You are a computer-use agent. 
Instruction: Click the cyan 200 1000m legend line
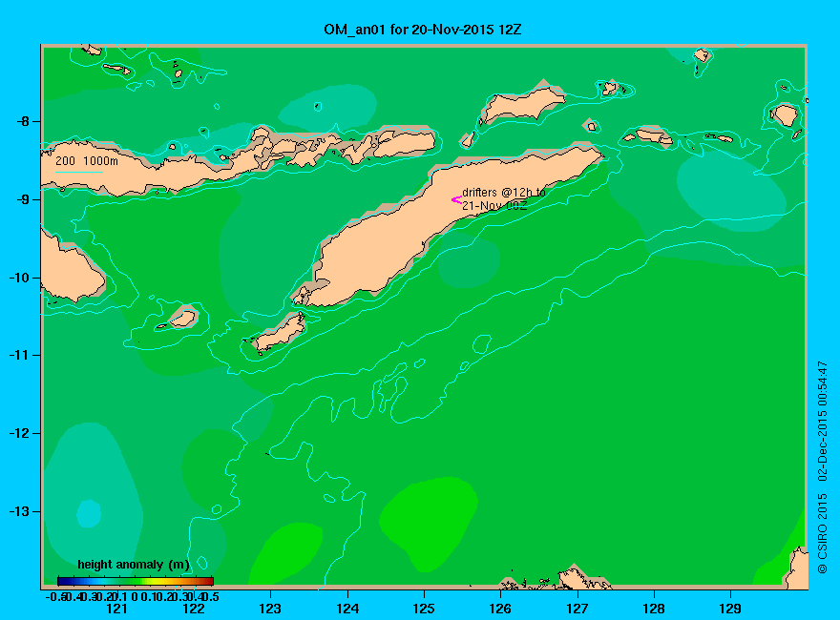click(78, 172)
